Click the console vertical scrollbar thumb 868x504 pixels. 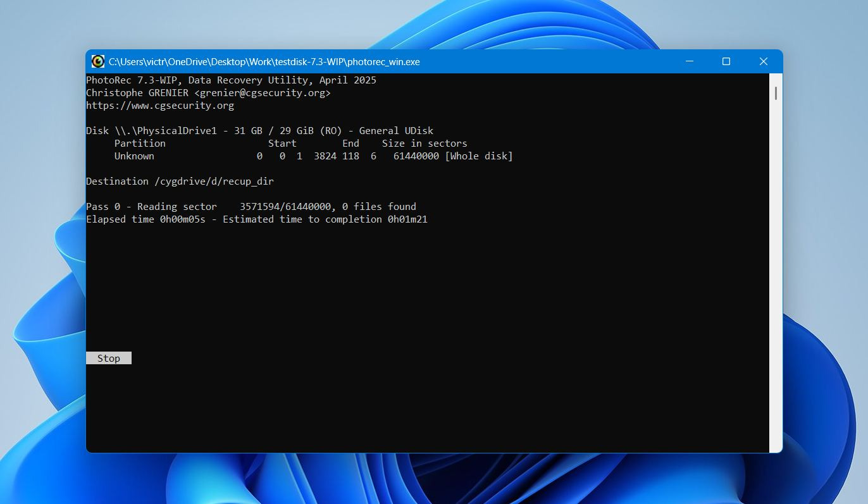coord(776,92)
